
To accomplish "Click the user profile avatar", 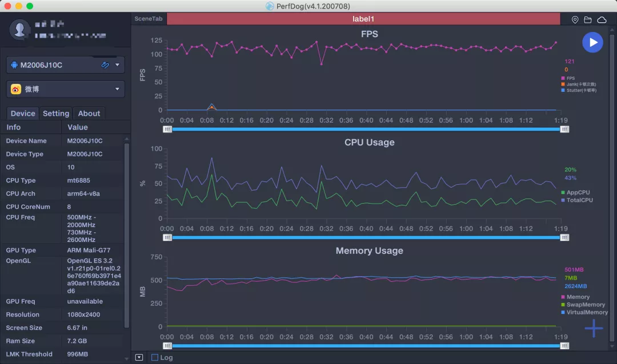I will tap(21, 30).
